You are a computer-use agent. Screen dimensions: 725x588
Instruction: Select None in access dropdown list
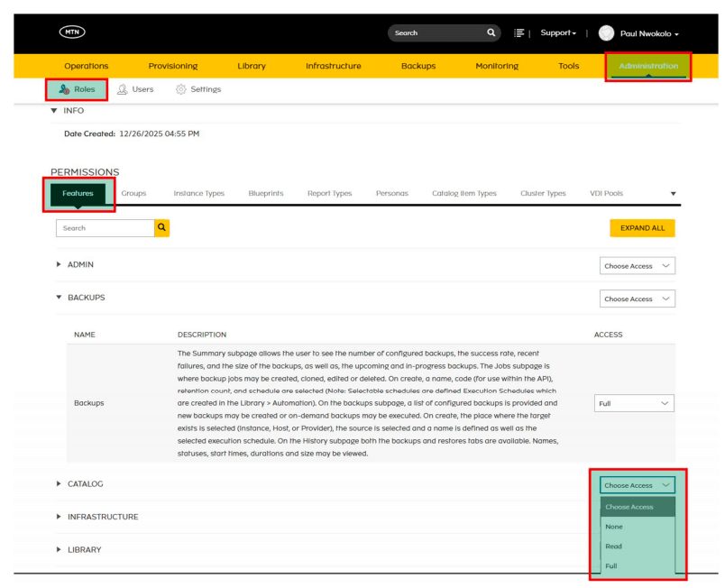click(x=638, y=527)
